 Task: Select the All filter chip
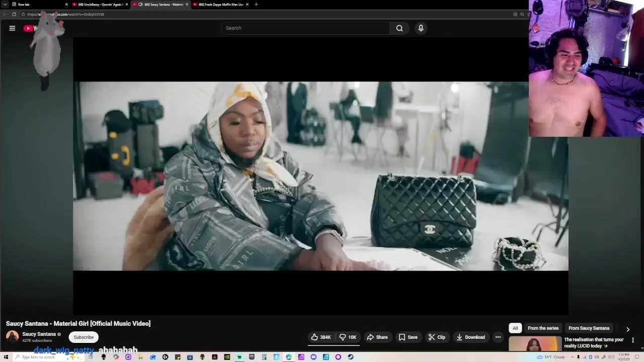(515, 328)
